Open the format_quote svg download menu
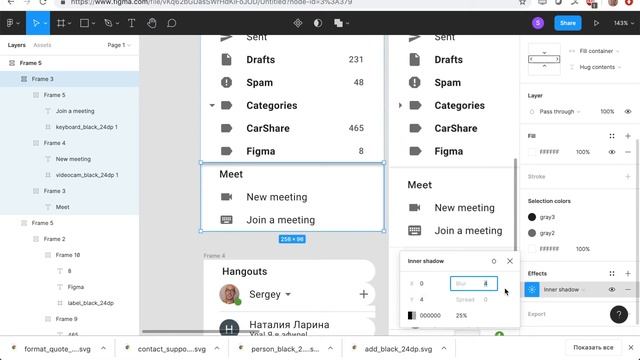This screenshot has width=640, height=360. [103, 349]
